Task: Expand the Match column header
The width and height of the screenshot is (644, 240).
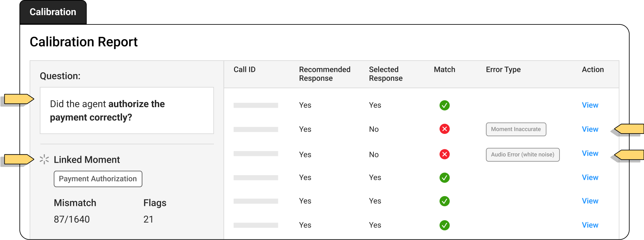Action: click(444, 70)
